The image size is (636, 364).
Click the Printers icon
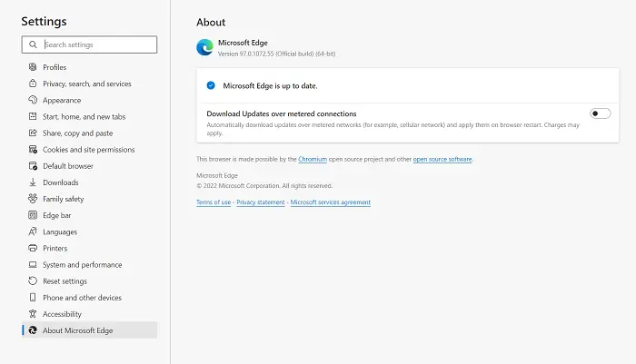tap(33, 248)
